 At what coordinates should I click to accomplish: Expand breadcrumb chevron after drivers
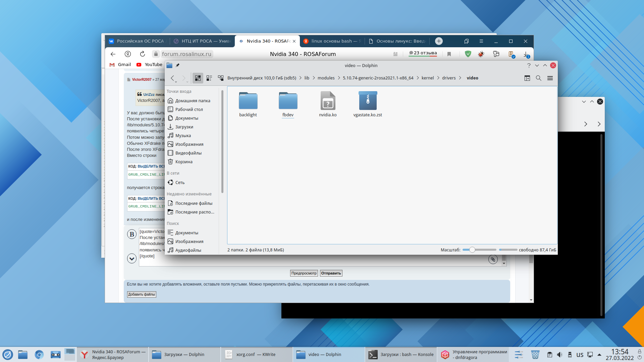460,78
